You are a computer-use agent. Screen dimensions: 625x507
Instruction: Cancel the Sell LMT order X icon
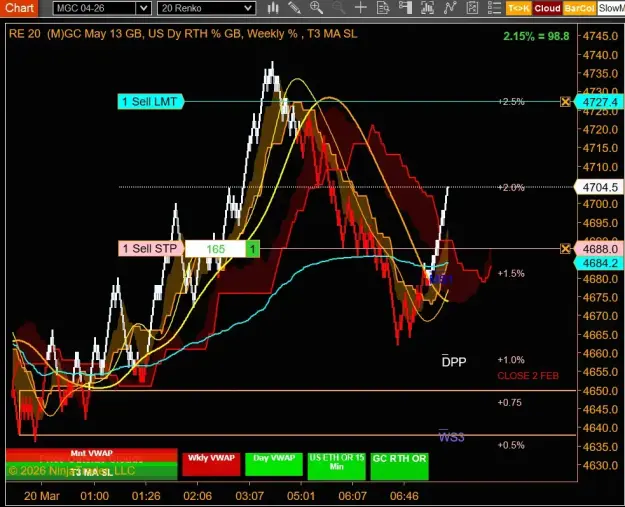click(565, 102)
